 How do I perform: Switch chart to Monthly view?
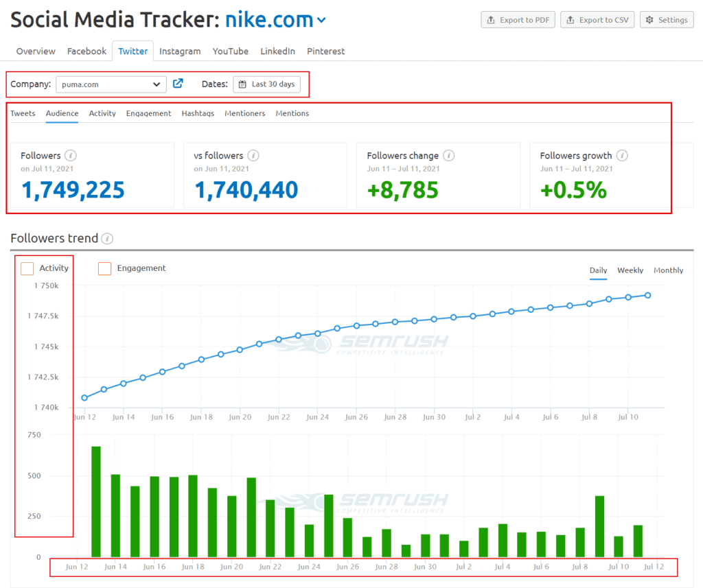coord(668,270)
